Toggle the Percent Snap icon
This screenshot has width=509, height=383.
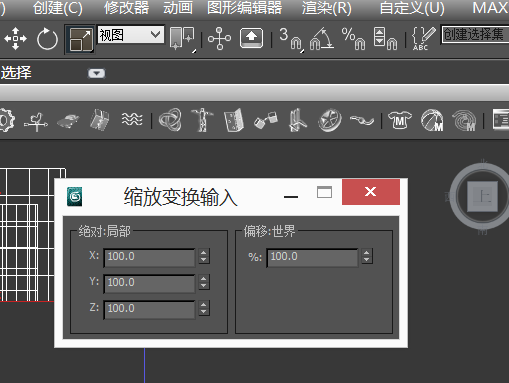coord(354,39)
